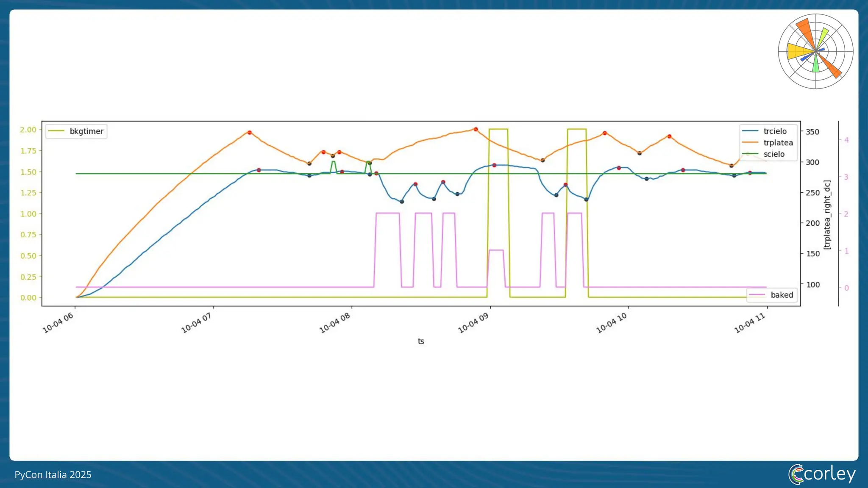The height and width of the screenshot is (488, 868).
Task: Click the 10-04 06 tick label
Action: click(x=58, y=324)
